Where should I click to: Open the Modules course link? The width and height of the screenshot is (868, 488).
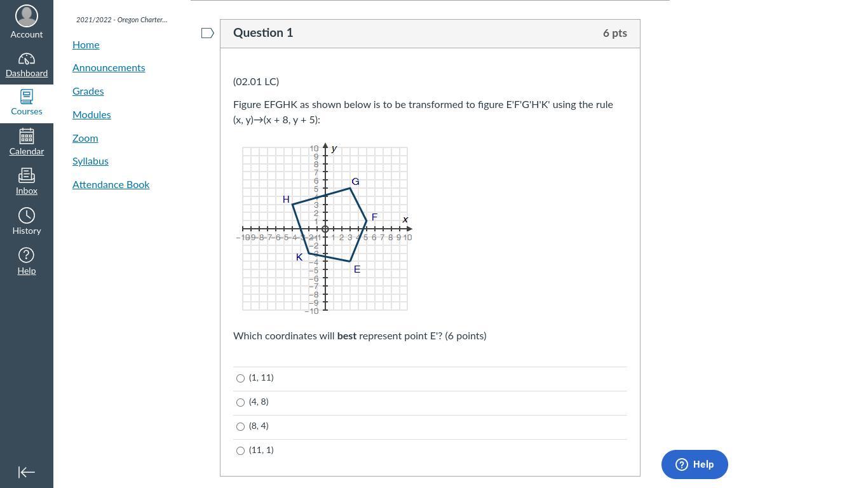click(x=92, y=115)
